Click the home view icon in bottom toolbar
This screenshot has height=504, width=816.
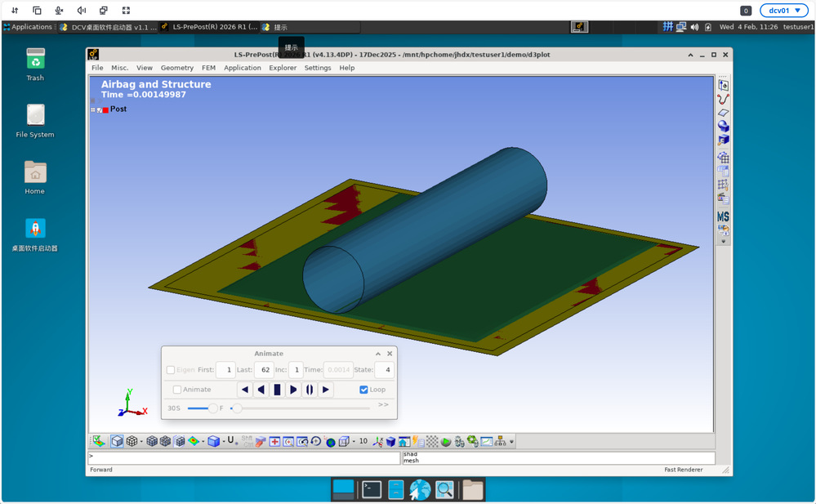[x=404, y=441]
